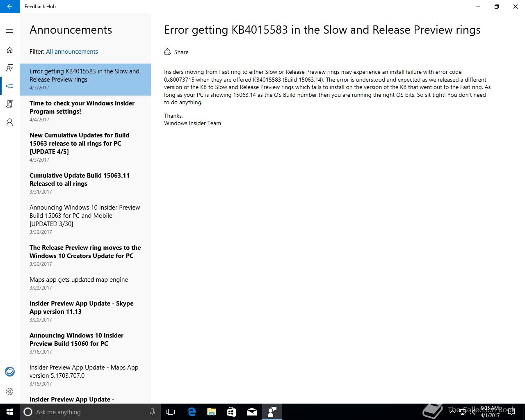Screen dimensions: 525x420
Task: Click the back arrow in title bar
Action: tap(10, 7)
